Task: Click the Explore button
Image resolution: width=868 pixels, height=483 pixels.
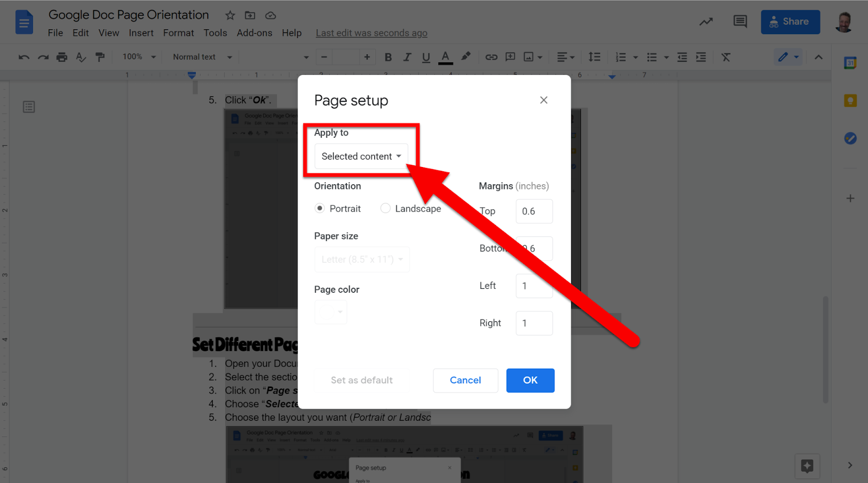Action: coord(807,466)
